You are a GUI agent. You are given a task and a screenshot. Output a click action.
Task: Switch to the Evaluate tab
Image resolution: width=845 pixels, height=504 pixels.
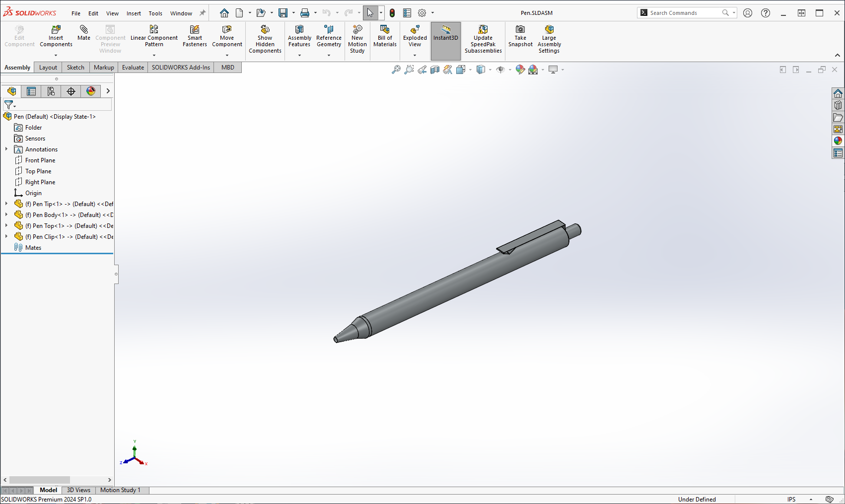pos(133,68)
